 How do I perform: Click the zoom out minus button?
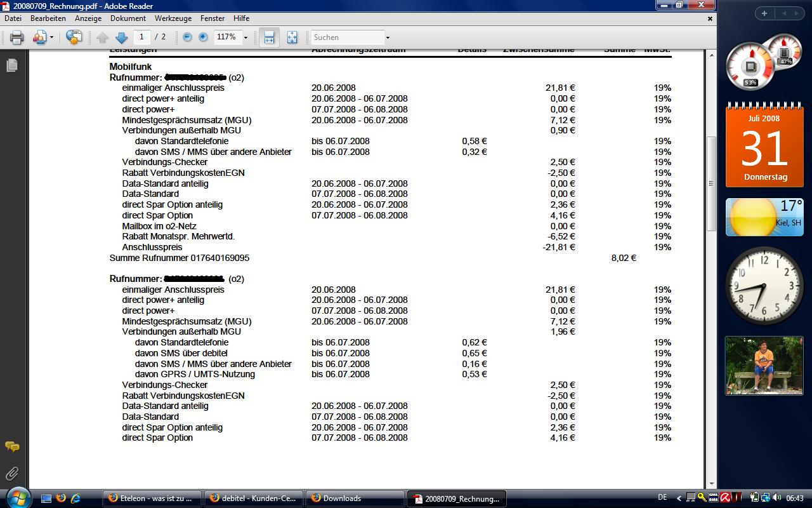point(187,37)
